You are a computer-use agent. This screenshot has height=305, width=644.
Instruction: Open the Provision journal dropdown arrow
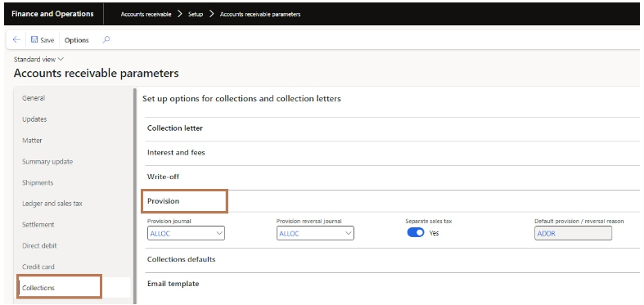[219, 233]
